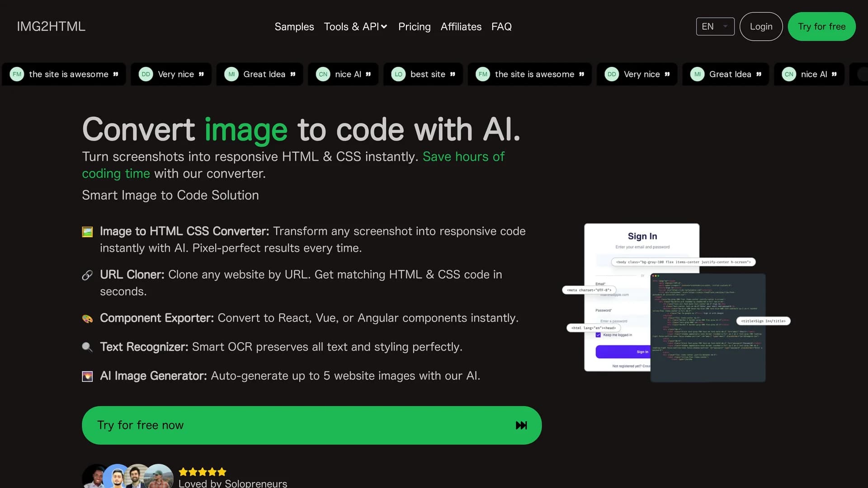868x488 pixels.
Task: Click the Sign In preview illustration
Action: coord(642,297)
